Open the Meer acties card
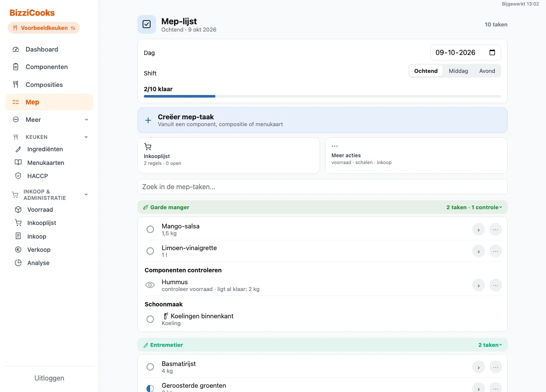This screenshot has height=392, width=546. (416, 156)
